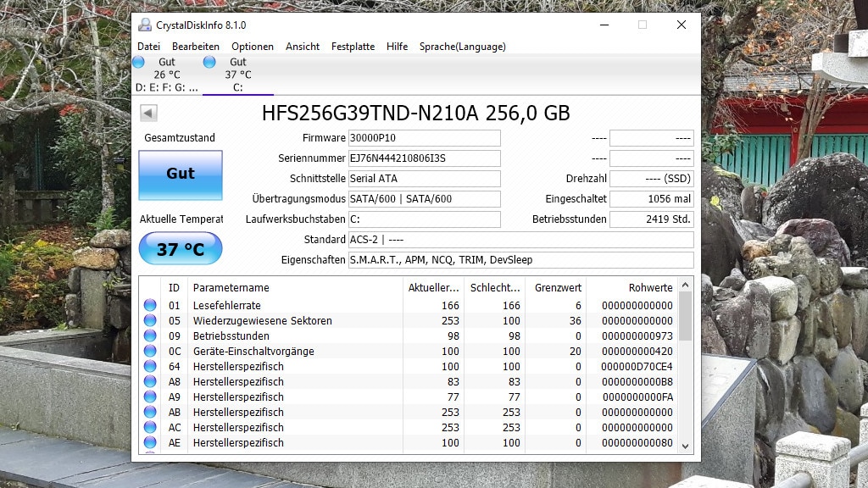868x488 pixels.
Task: Click the previous disk arrow button
Action: pos(148,113)
